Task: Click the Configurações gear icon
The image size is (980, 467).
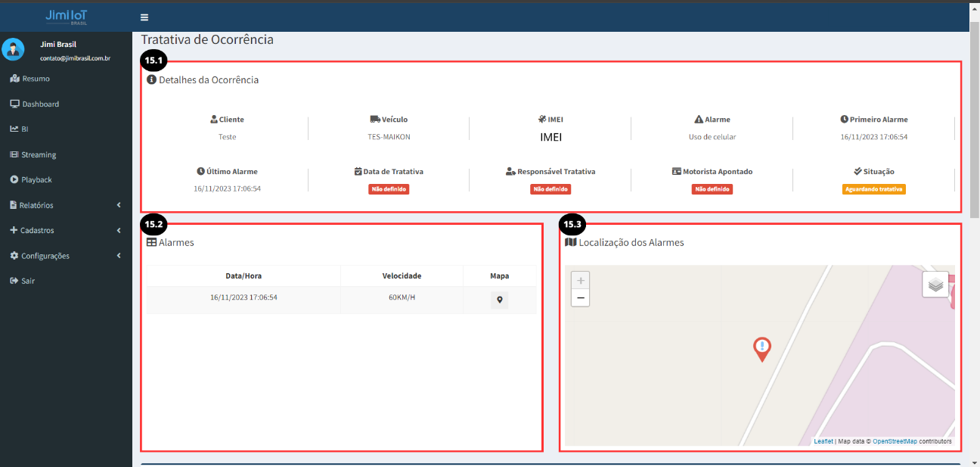Action: (x=14, y=256)
